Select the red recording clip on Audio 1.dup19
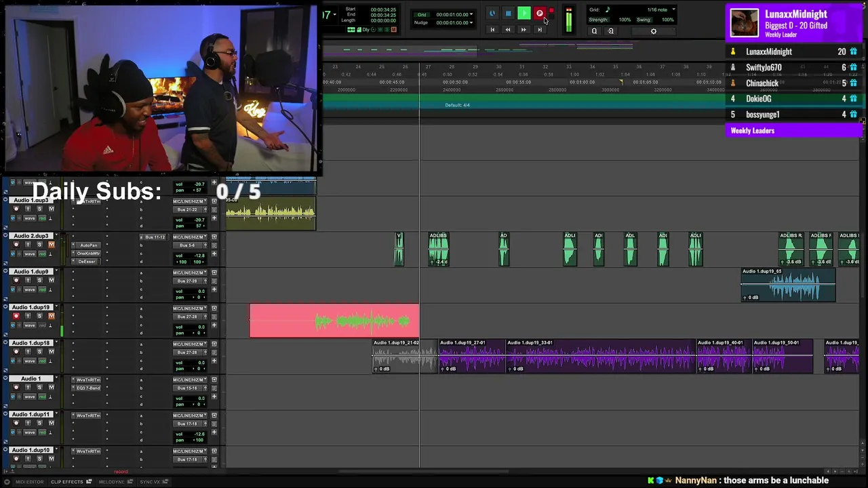The width and height of the screenshot is (868, 488). pos(334,321)
